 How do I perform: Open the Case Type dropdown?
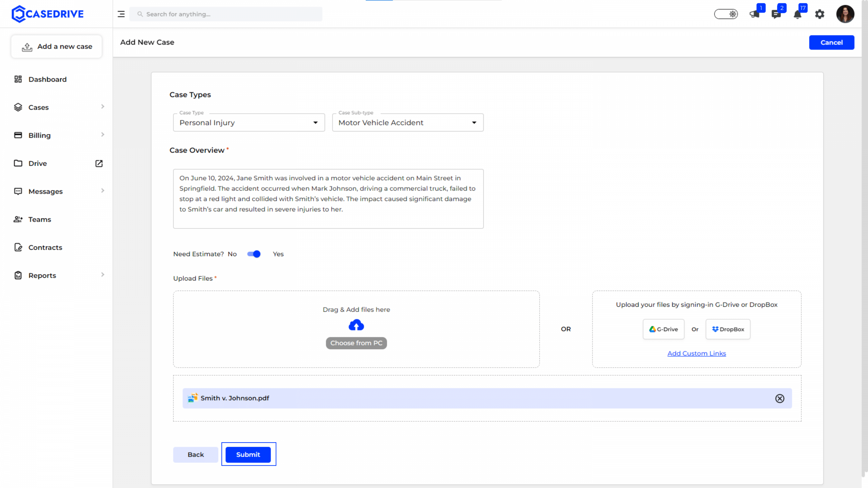249,122
